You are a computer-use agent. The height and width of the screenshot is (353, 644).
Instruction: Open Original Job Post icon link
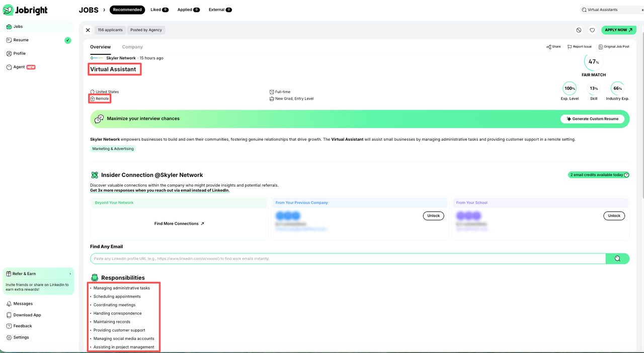tap(601, 47)
